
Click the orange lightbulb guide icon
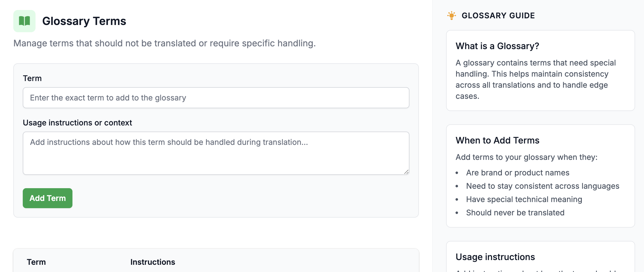click(x=451, y=16)
